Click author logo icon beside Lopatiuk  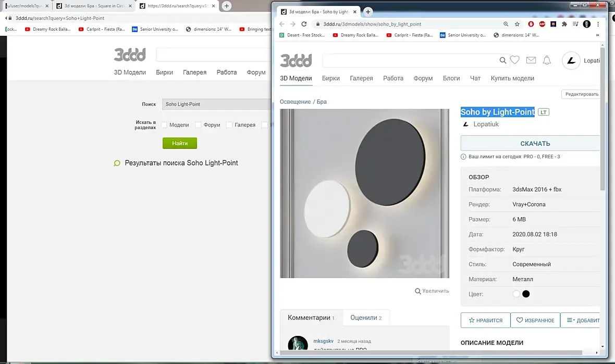(465, 124)
